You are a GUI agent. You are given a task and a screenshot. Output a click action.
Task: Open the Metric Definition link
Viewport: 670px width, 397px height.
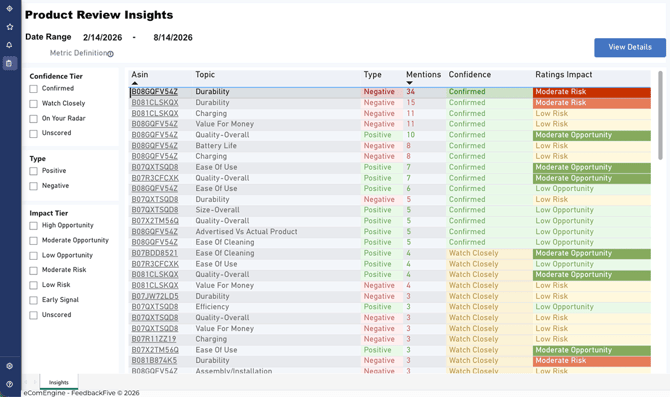click(78, 53)
